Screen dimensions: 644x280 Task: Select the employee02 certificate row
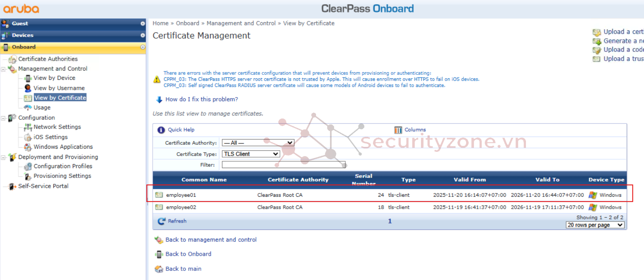pos(390,207)
